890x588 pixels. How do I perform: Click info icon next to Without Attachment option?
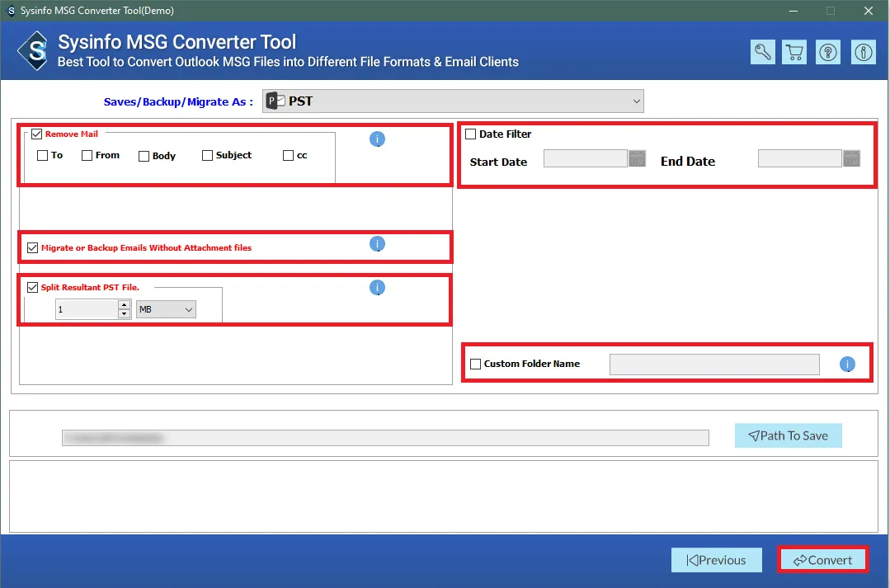377,244
